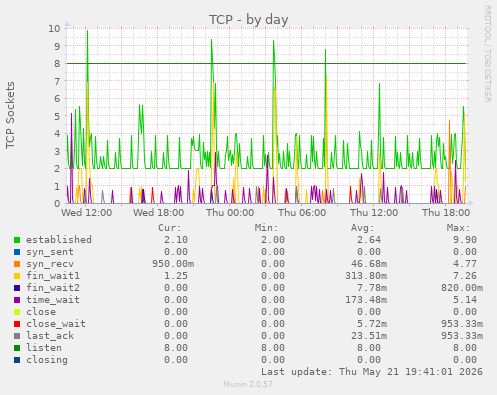Viewport: 497px width, 395px height.
Task: Click the 'Avg:' column header
Action: (363, 228)
